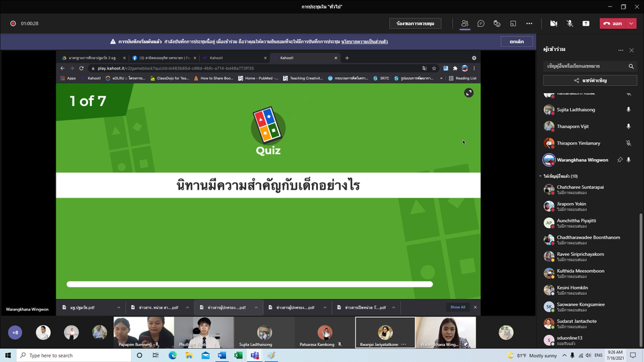
Task: Open the Chrome extensions puzzle icon
Action: (455, 68)
